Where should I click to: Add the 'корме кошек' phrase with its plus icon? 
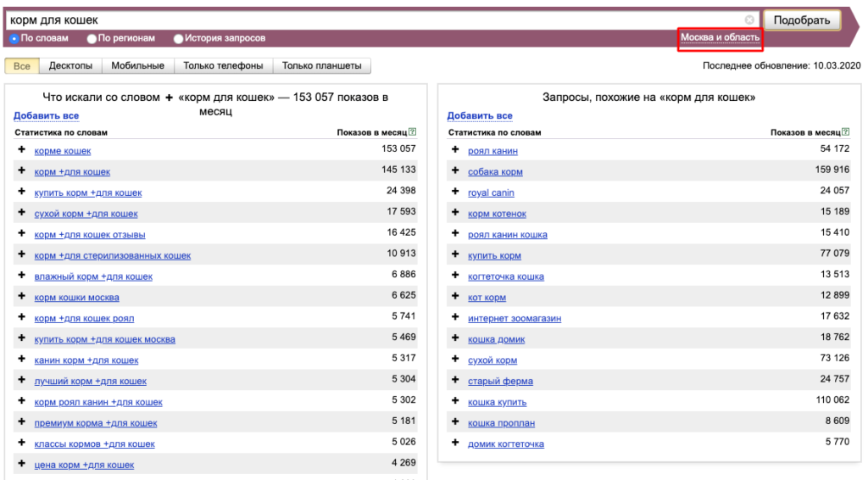[21, 149]
